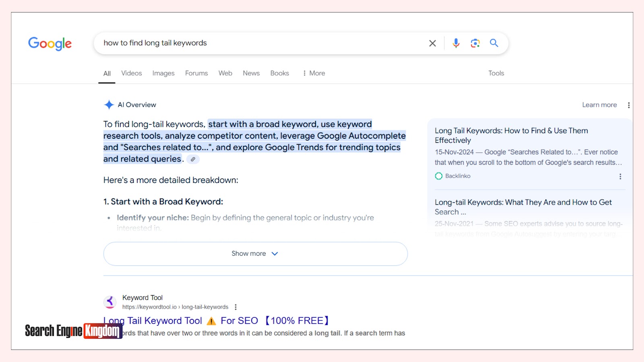Click the AI Overview label
This screenshot has width=644, height=362.
click(137, 105)
